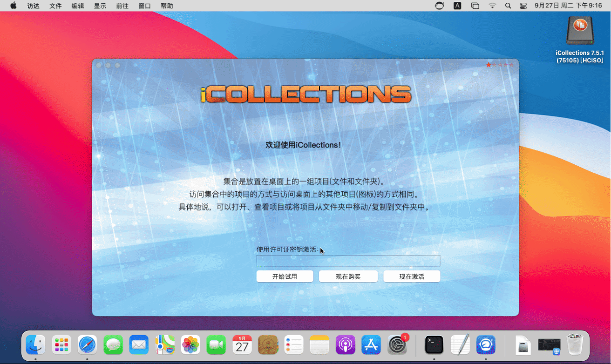Open the 窗口 menu
The height and width of the screenshot is (364, 611).
tap(145, 6)
